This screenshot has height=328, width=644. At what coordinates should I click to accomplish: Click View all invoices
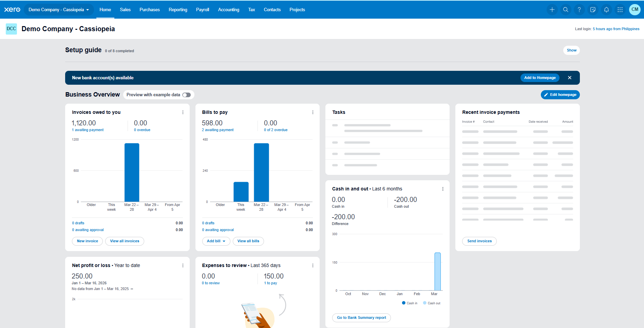pos(125,241)
